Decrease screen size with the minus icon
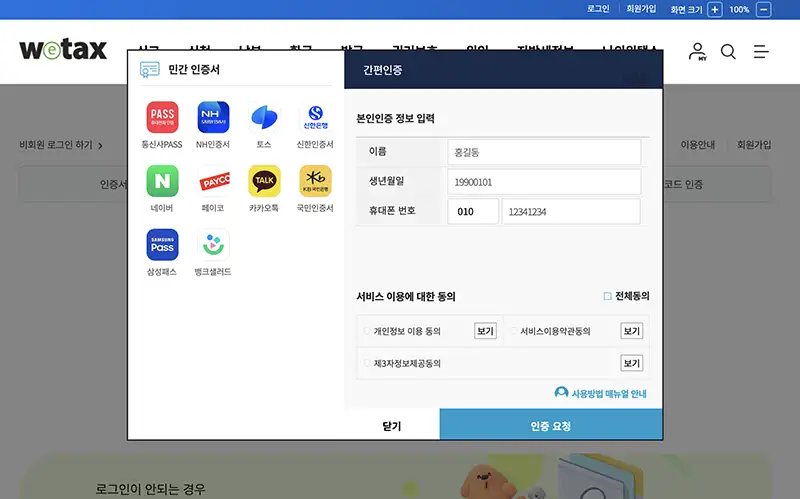 (x=764, y=10)
